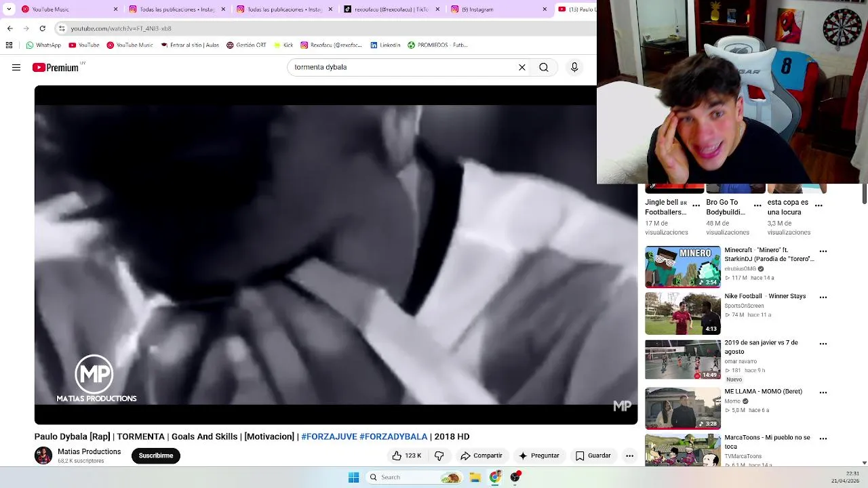Open Minecraft Minero video thumbnail
The width and height of the screenshot is (868, 488).
coord(683,267)
